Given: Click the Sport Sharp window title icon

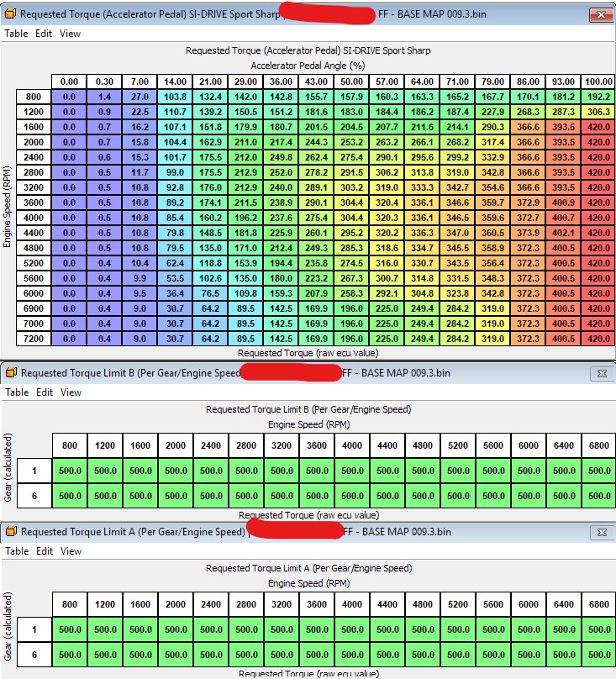Looking at the screenshot, I should tap(9, 14).
